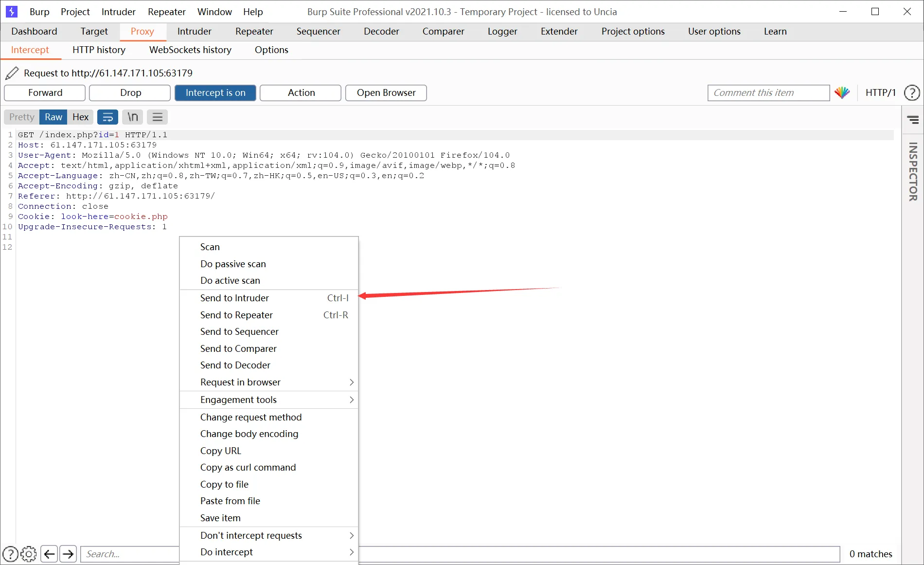Viewport: 924px width, 565px height.
Task: Select Do active scan
Action: tap(269, 280)
